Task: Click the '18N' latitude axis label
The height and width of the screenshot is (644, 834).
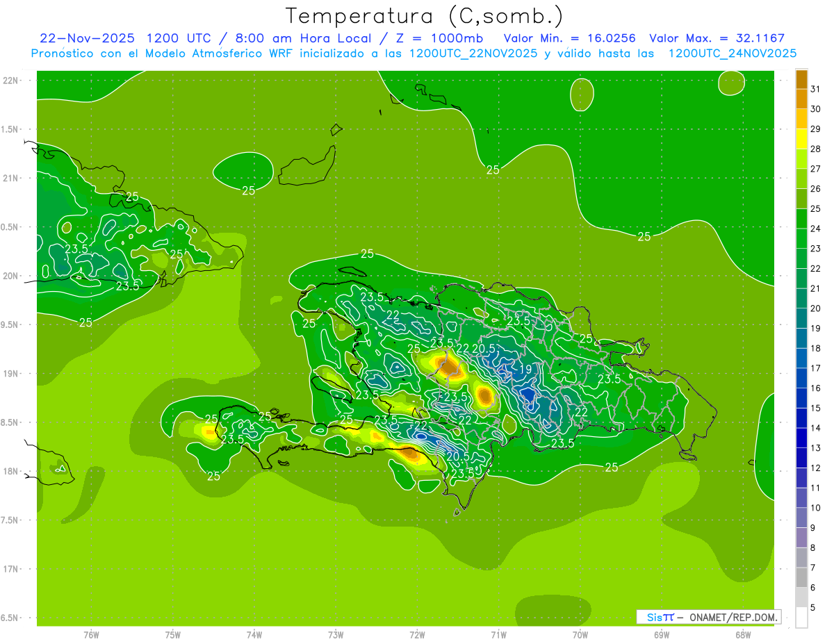Action: pyautogui.click(x=10, y=471)
